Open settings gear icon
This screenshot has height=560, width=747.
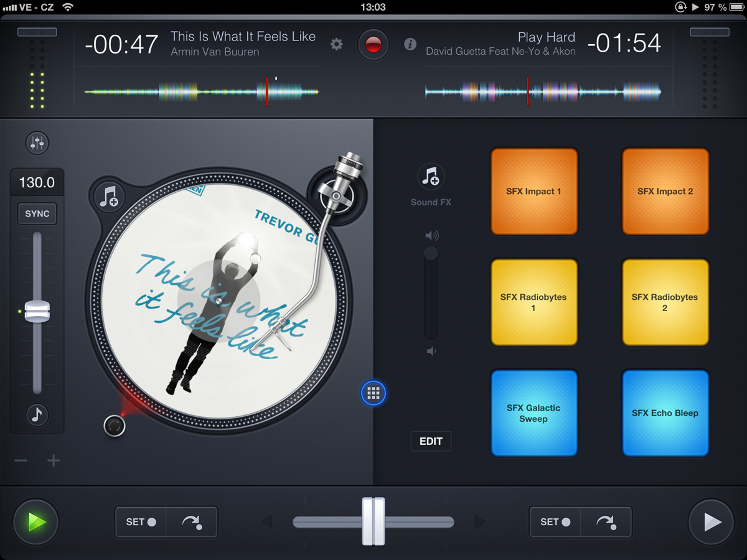[337, 44]
